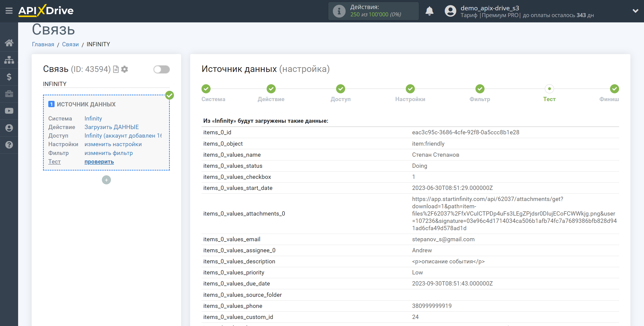The image size is (644, 326).
Task: Click the ApiX-Drive logo
Action: [x=46, y=11]
